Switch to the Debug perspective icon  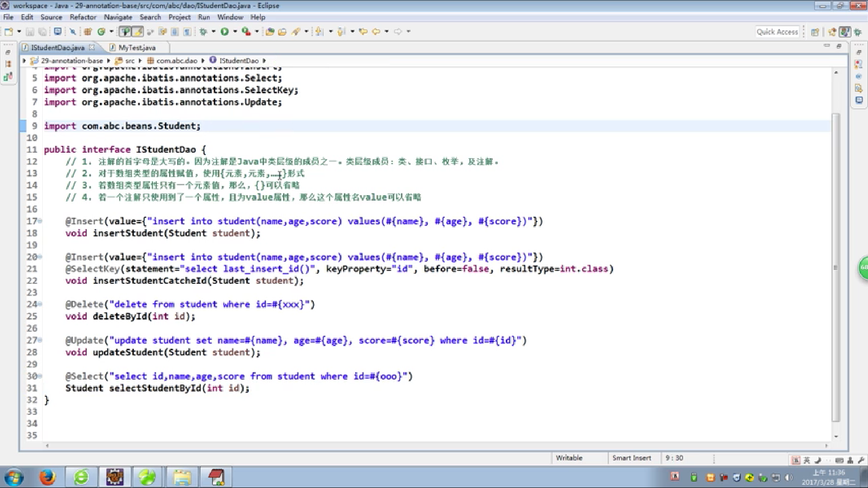(858, 32)
